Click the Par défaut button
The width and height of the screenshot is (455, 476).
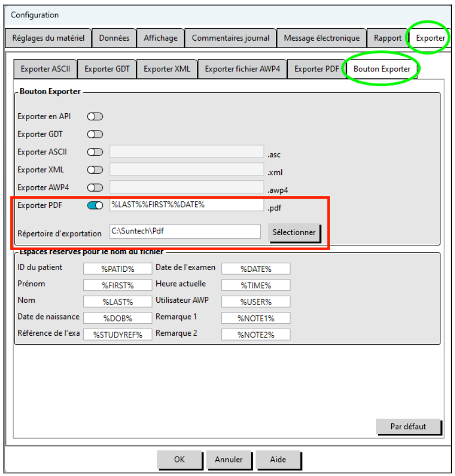click(409, 427)
